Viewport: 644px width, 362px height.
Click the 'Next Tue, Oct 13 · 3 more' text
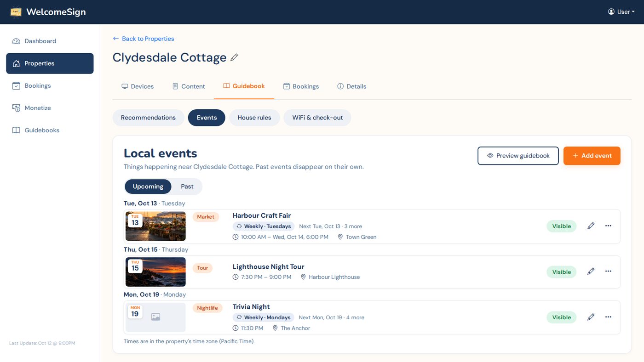point(330,226)
